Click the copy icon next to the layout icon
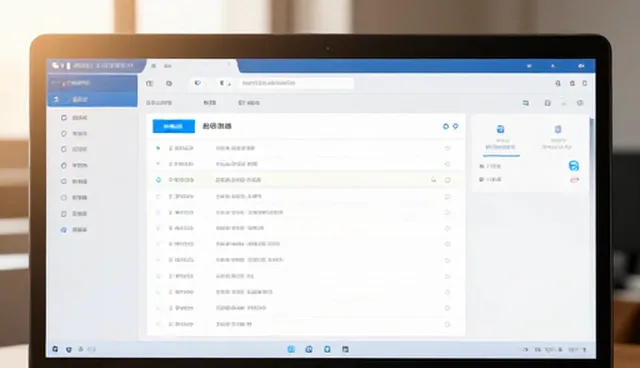 (169, 83)
